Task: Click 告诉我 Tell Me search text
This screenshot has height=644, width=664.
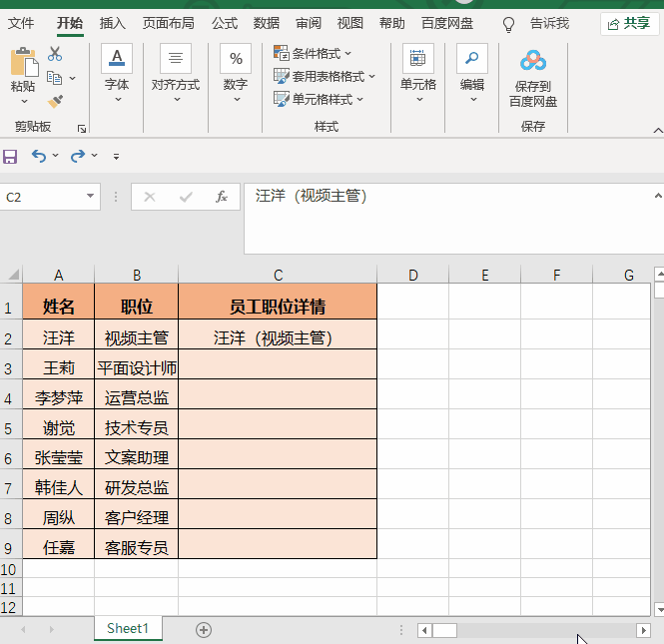Action: coord(549,23)
